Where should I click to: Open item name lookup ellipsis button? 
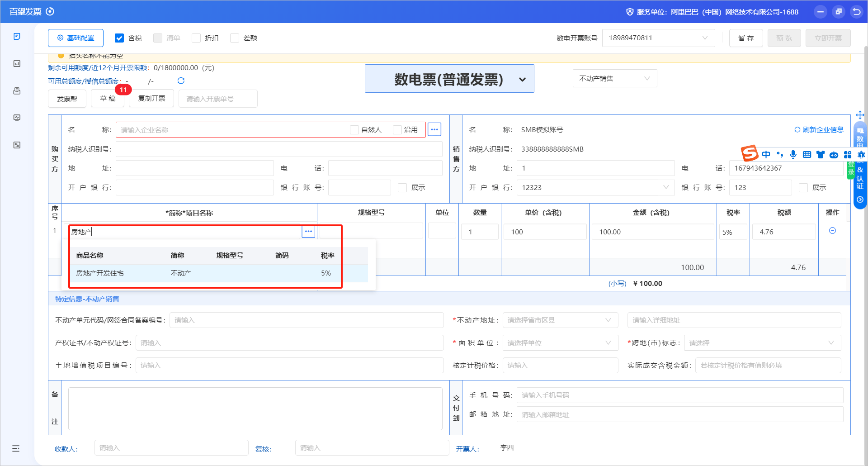coord(308,232)
